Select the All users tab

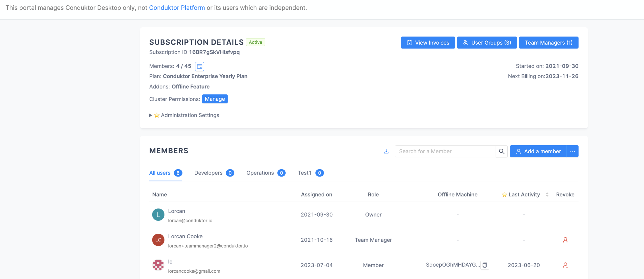pos(166,173)
